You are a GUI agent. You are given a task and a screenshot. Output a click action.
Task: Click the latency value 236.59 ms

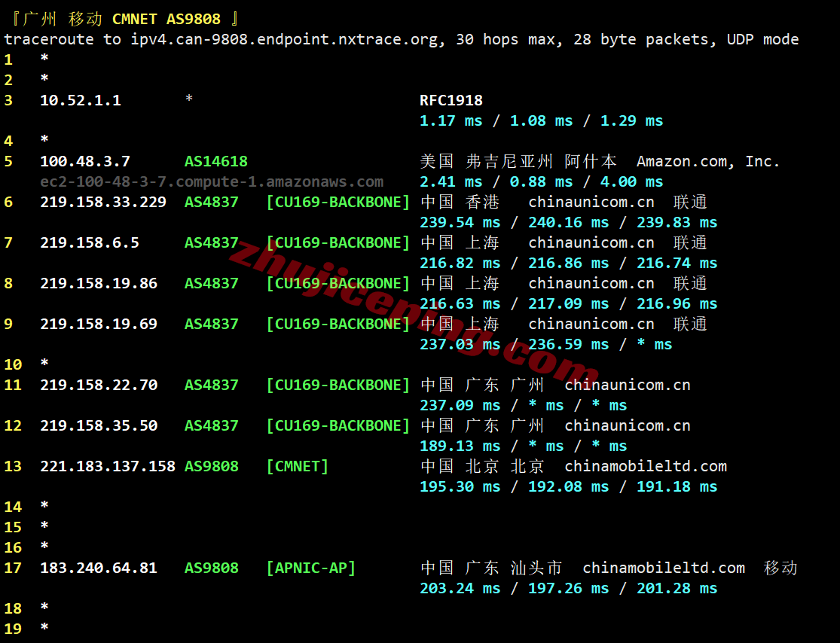568,345
